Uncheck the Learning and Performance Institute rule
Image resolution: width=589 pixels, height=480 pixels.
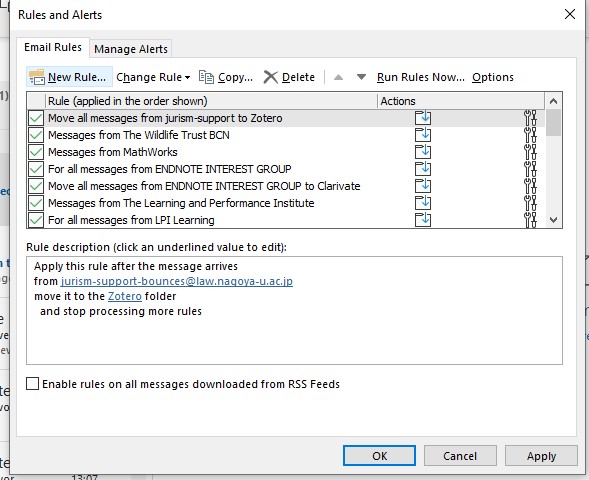(36, 203)
